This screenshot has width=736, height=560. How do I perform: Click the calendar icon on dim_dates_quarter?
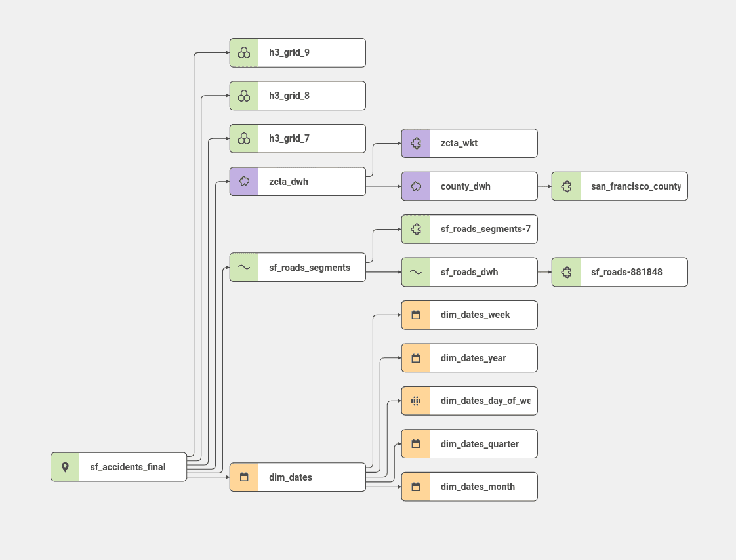click(415, 443)
